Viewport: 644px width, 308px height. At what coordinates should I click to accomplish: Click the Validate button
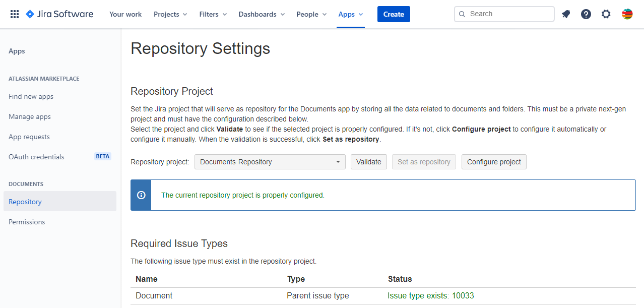point(369,162)
